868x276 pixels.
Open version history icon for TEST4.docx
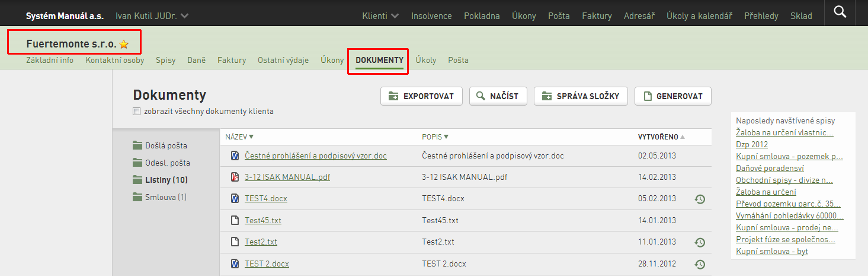[700, 199]
